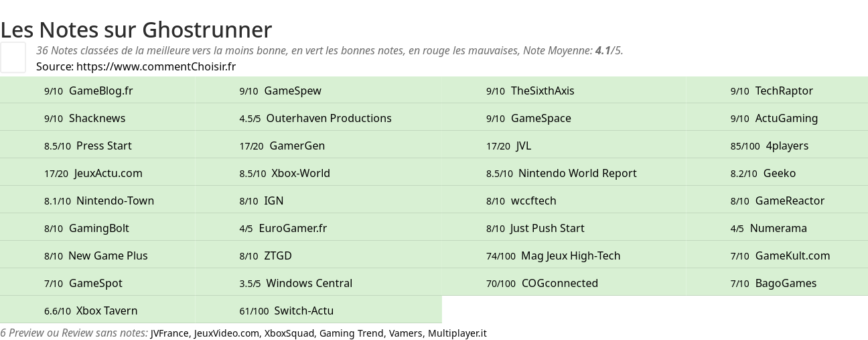Click the GameReactor 8/10 entry
Screen dimensions: 868x340
click(778, 201)
